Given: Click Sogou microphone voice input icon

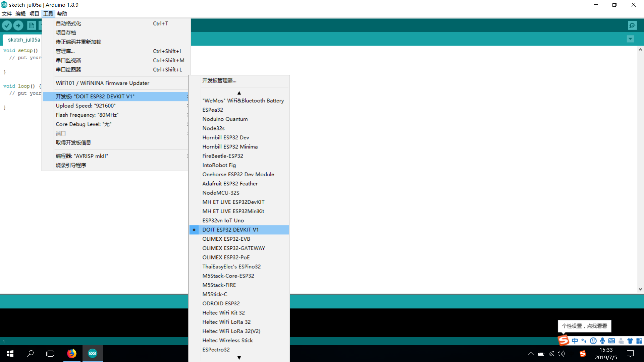Looking at the screenshot, I should click(x=602, y=341).
